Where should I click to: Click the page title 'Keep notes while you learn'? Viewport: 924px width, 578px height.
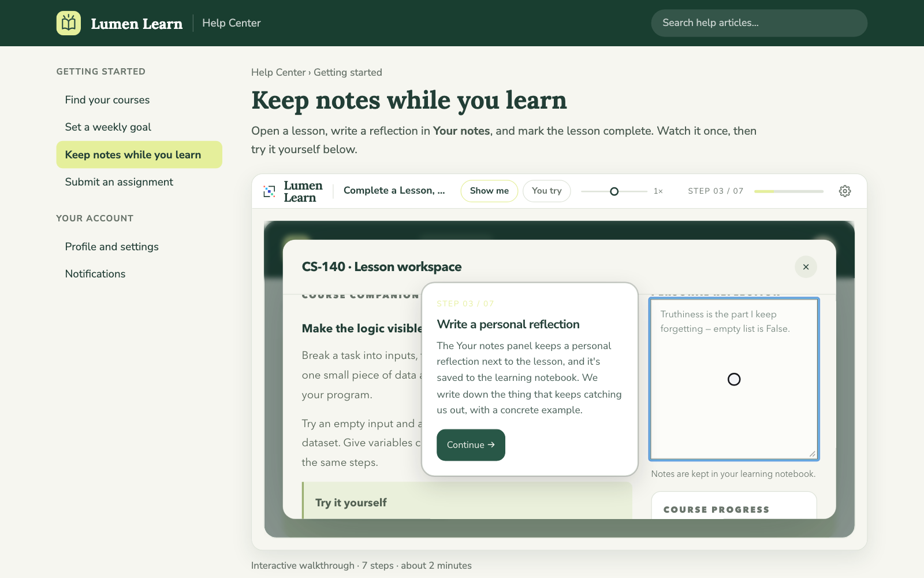tap(409, 101)
